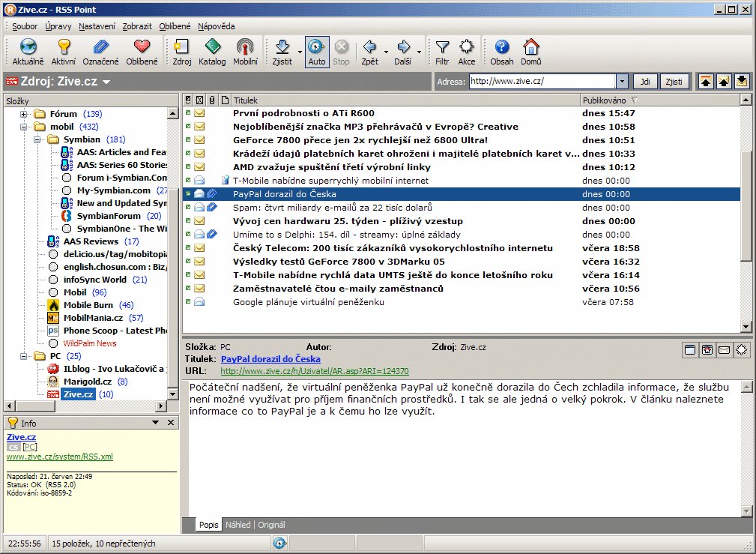This screenshot has width=756, height=554.
Task: Open the Filtr funnel icon
Action: [x=442, y=52]
